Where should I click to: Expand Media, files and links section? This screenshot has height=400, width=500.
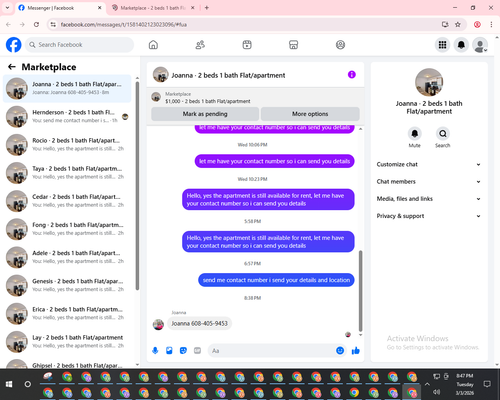coord(429,199)
